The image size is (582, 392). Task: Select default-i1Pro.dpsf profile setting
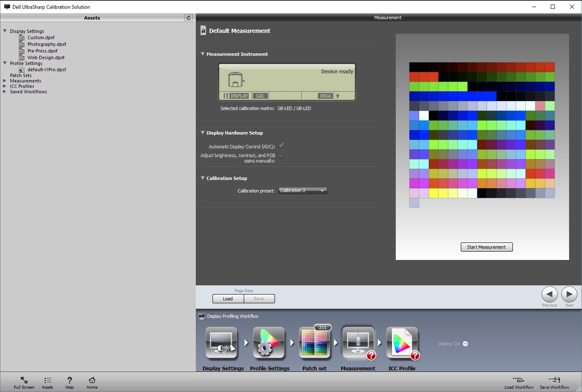[x=47, y=70]
